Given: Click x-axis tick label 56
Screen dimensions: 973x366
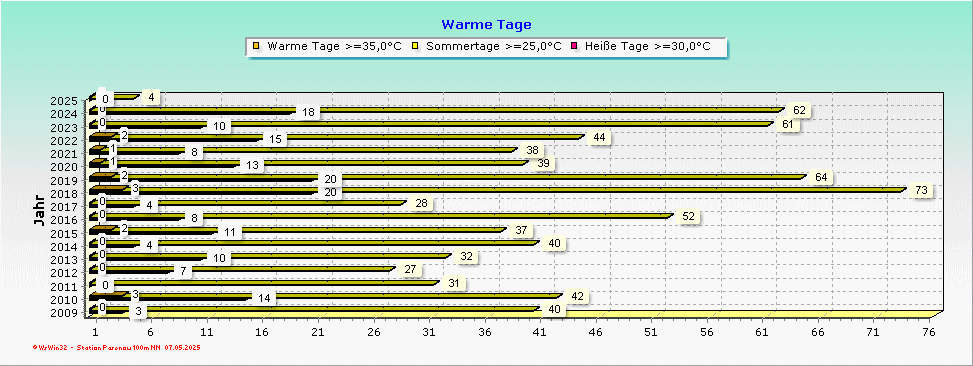Looking at the screenshot, I should [x=707, y=333].
